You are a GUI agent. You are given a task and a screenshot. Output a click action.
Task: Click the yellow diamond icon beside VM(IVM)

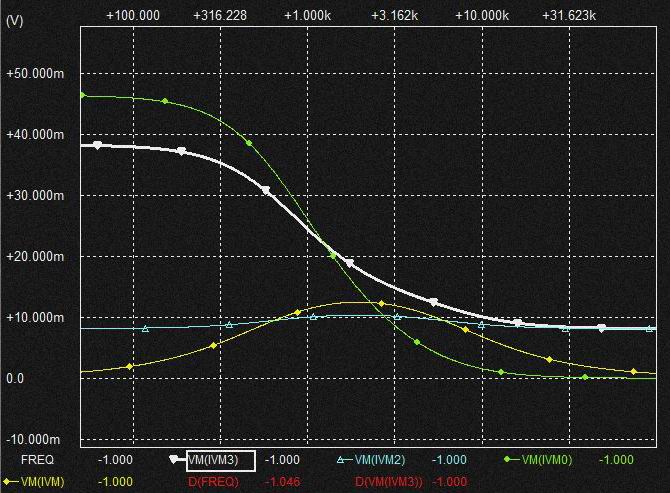click(10, 481)
